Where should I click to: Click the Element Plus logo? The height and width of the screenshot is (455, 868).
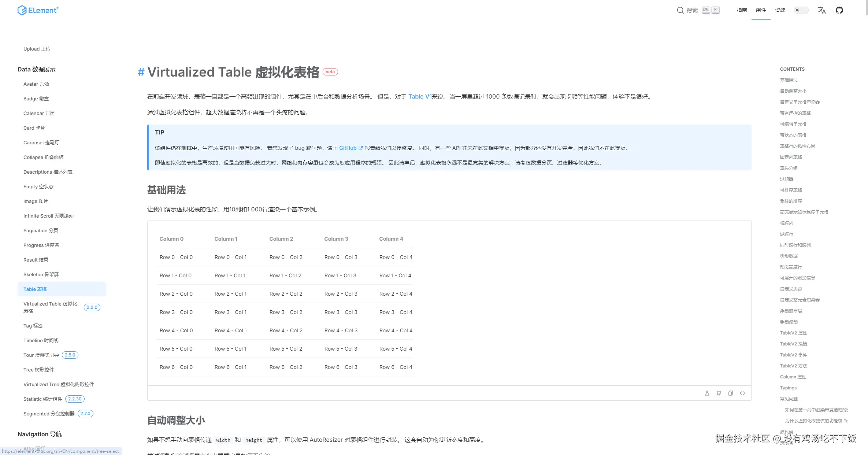(38, 10)
